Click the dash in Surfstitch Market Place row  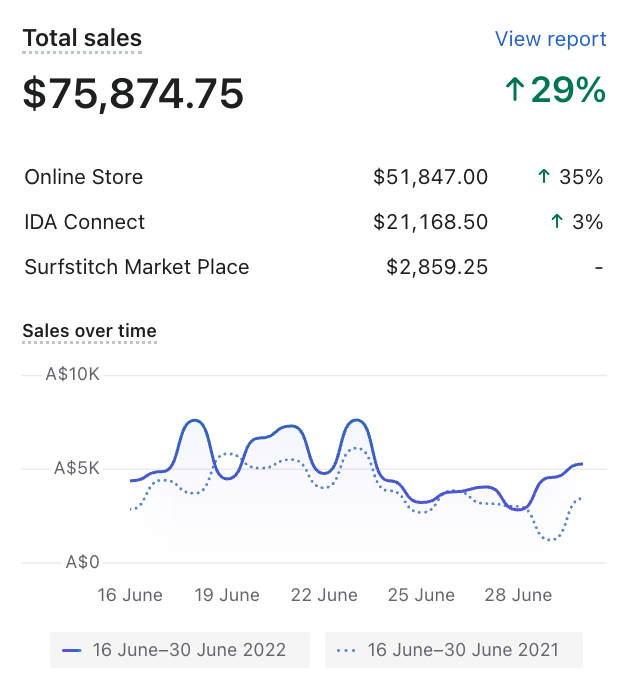[598, 267]
